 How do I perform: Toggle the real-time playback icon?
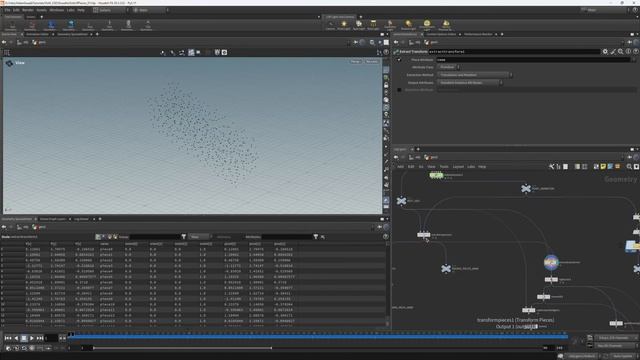(x=8, y=348)
